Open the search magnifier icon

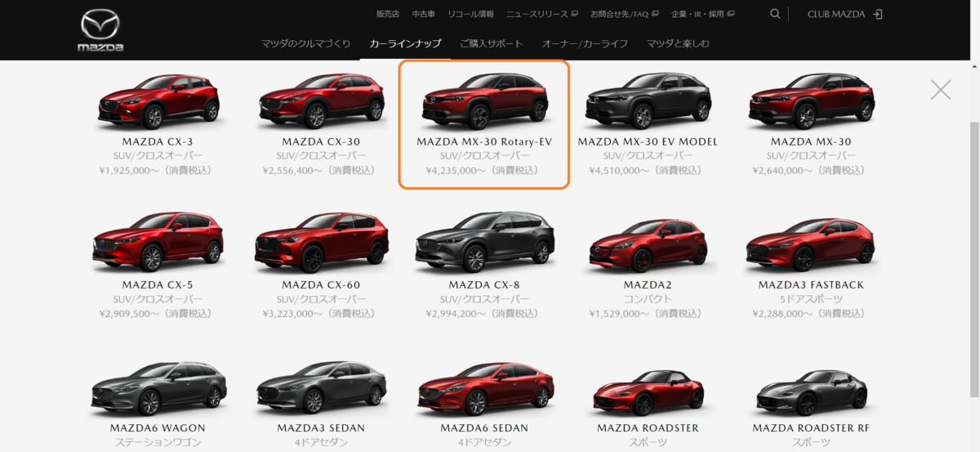[x=775, y=14]
